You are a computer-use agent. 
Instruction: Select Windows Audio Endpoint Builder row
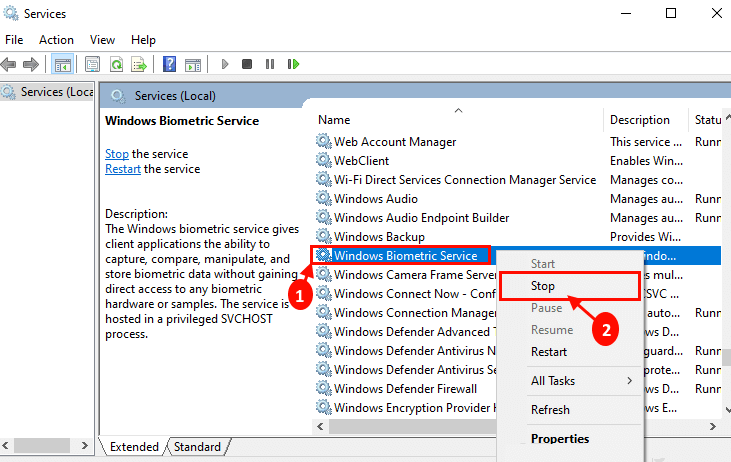pos(421,218)
